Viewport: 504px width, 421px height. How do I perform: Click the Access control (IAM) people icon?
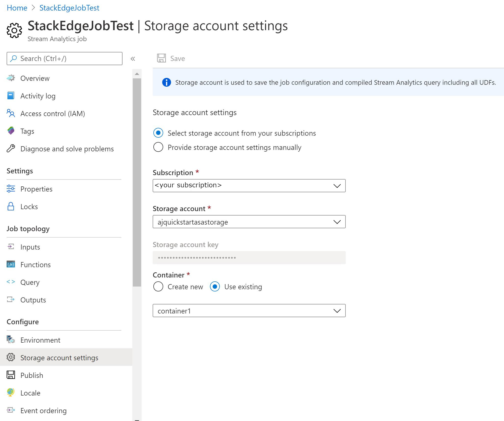click(11, 113)
